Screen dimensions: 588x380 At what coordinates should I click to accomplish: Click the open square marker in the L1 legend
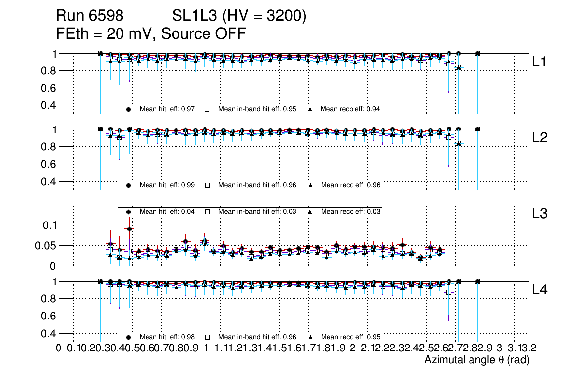(x=207, y=109)
